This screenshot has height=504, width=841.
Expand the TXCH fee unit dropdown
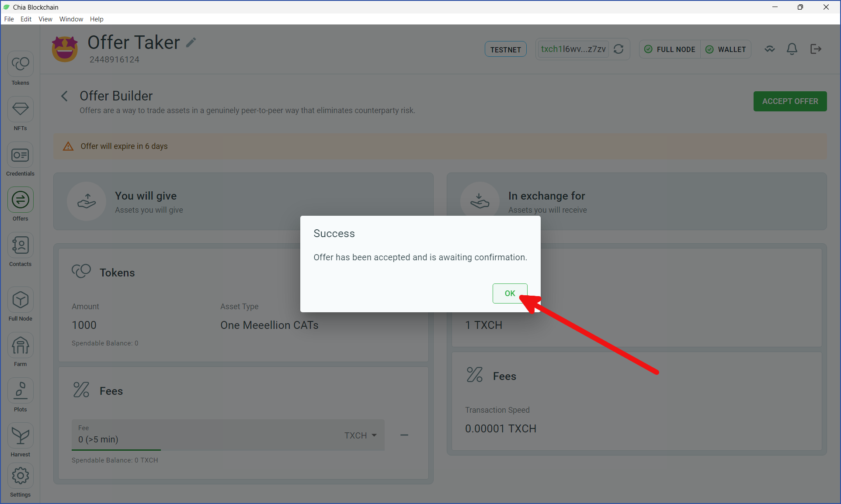tap(361, 435)
